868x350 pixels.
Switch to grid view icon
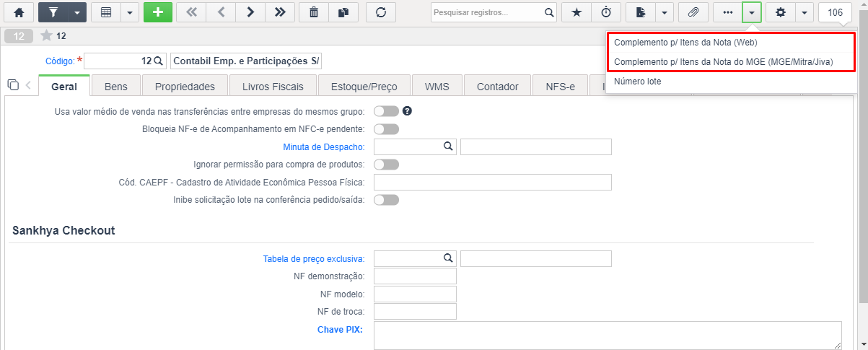(106, 12)
